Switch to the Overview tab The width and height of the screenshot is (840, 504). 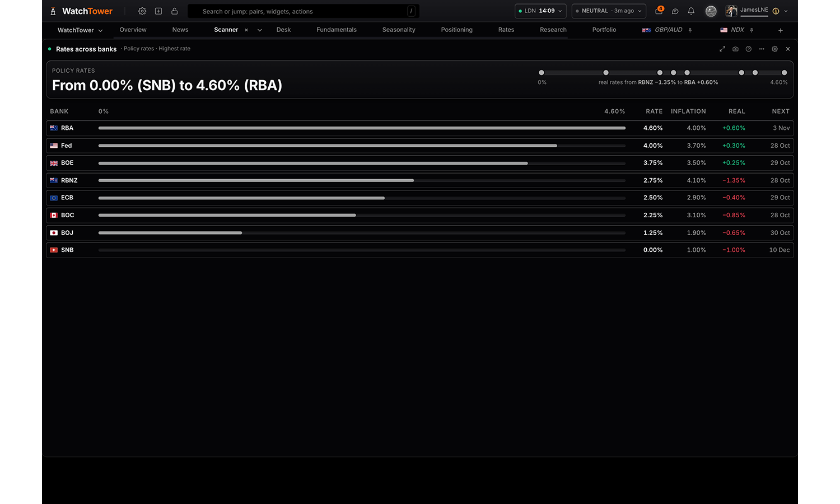point(133,30)
